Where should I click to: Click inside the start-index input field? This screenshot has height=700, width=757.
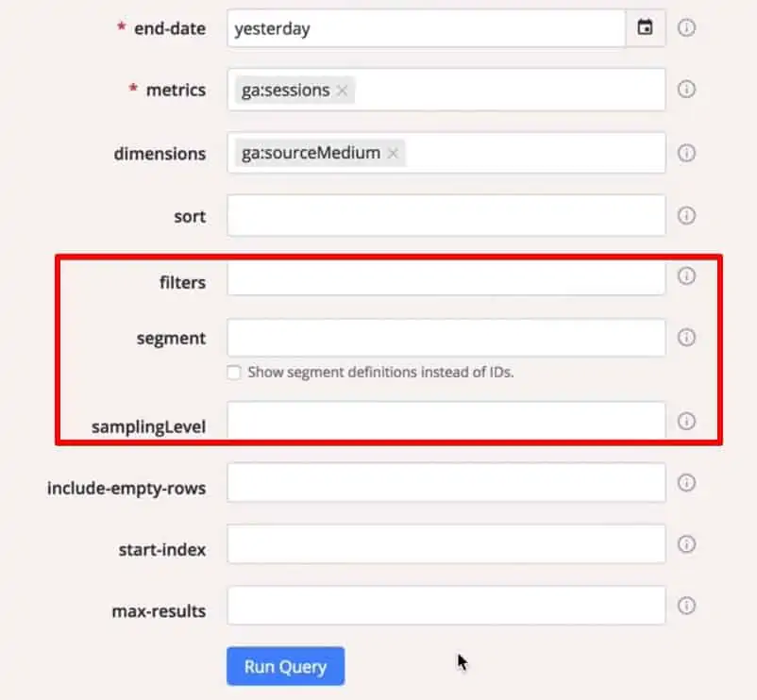tap(444, 544)
